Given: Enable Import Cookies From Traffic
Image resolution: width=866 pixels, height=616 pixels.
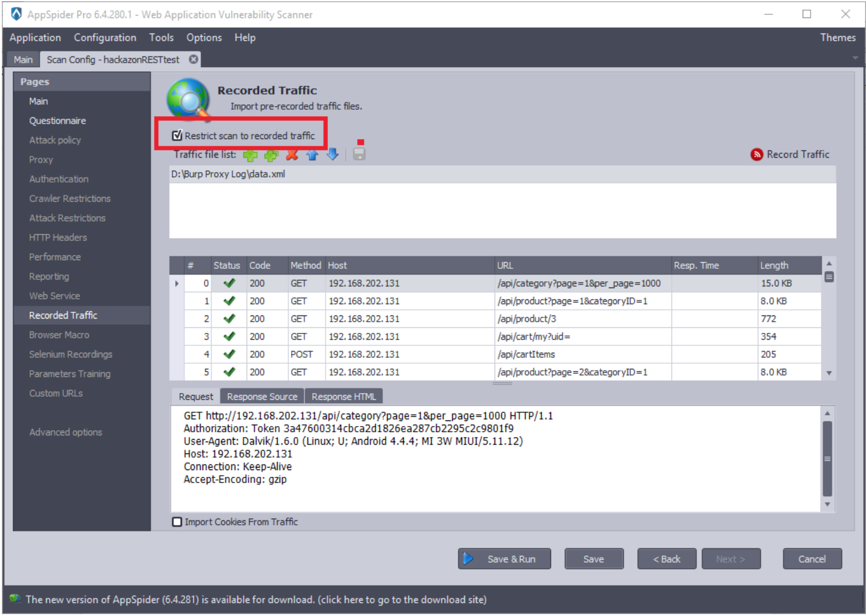Looking at the screenshot, I should pyautogui.click(x=177, y=522).
